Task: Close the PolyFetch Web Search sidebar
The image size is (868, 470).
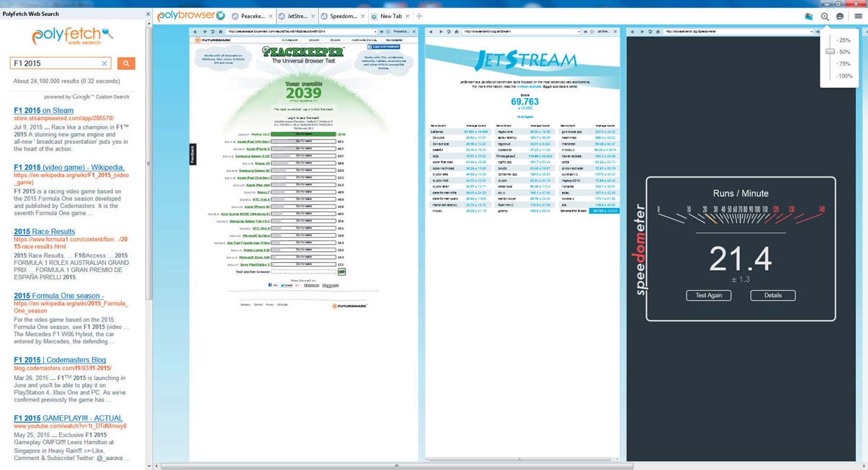Action: (x=148, y=14)
